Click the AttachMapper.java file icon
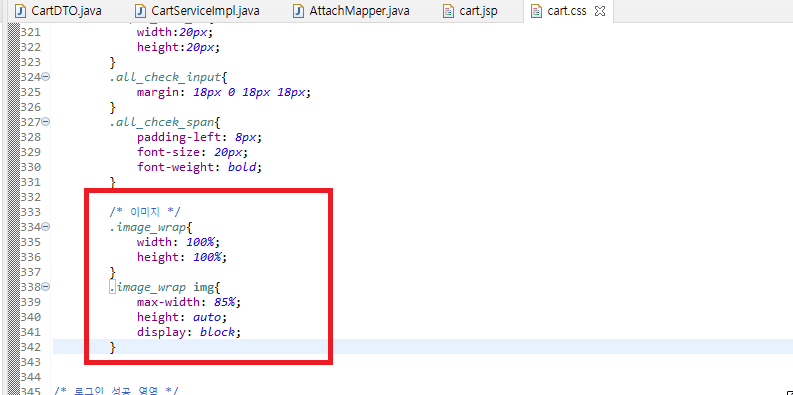The width and height of the screenshot is (793, 395). (299, 11)
